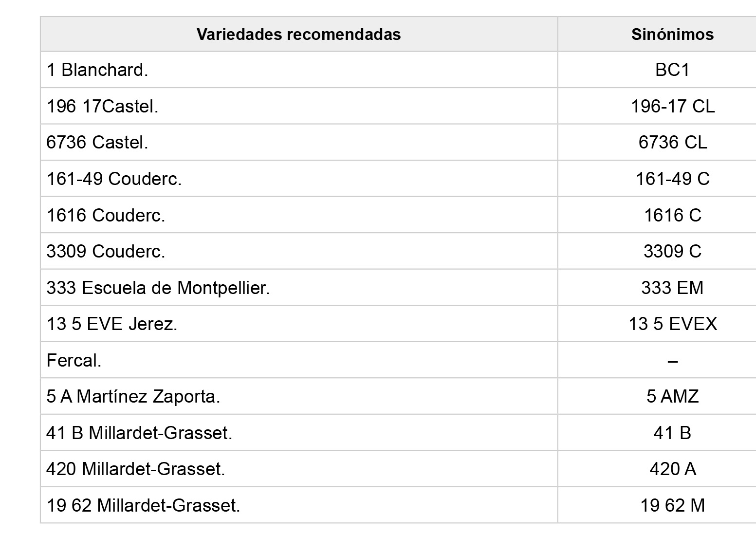This screenshot has width=756, height=553.
Task: Click the 'Variedades recomendadas' column header
Action: (x=298, y=35)
